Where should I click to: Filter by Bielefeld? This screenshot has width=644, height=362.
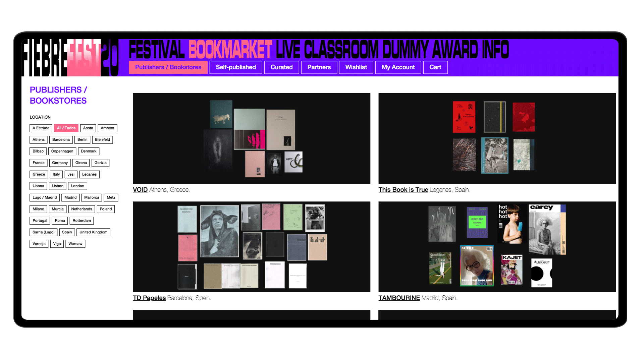pyautogui.click(x=102, y=140)
